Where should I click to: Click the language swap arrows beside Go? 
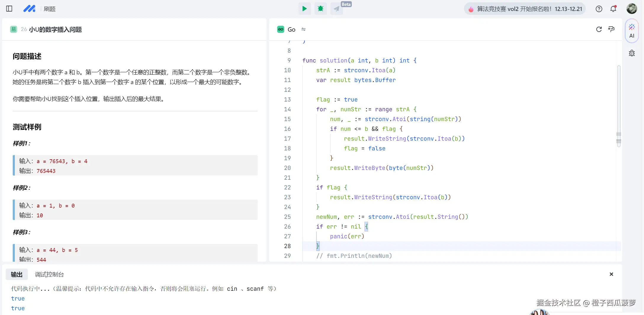pos(303,29)
